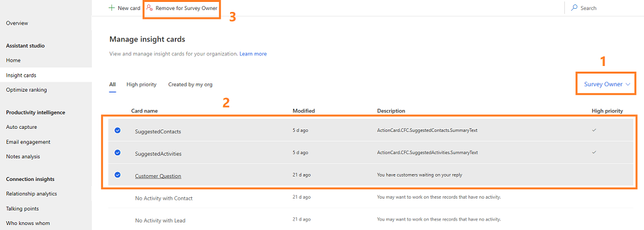Click ActionCard.CFC.SuggestedActivities.SummaryText description

click(x=428, y=152)
